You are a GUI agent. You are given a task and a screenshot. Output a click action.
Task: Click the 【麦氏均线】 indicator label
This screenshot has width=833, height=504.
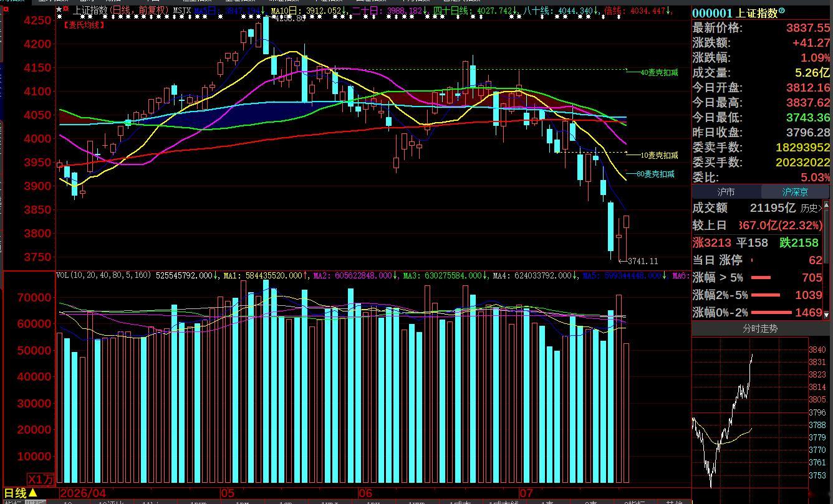(84, 25)
